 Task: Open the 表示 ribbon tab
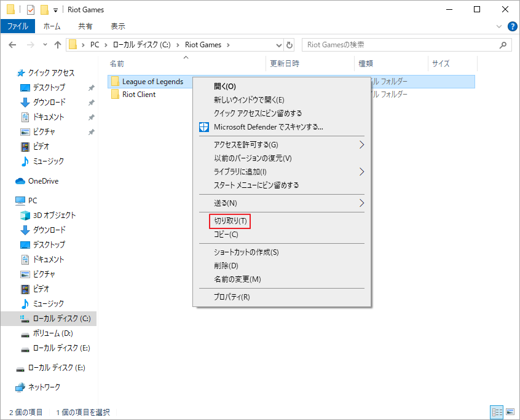click(118, 26)
